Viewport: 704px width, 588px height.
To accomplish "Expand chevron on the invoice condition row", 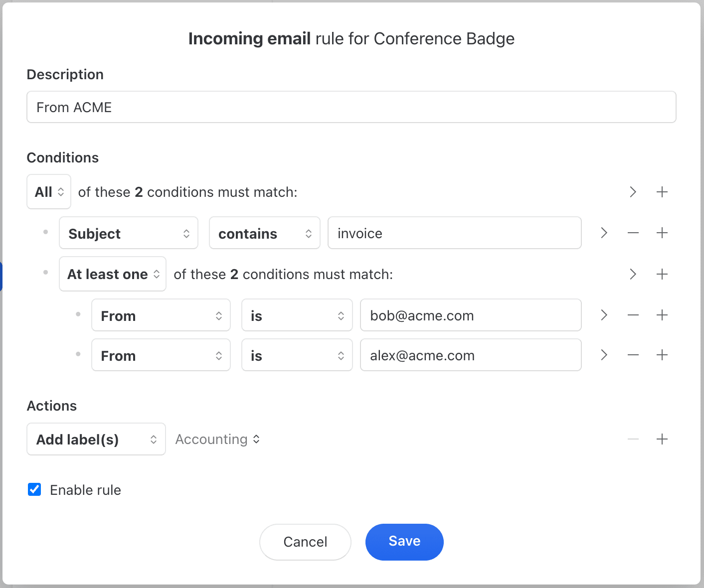I will [x=604, y=233].
